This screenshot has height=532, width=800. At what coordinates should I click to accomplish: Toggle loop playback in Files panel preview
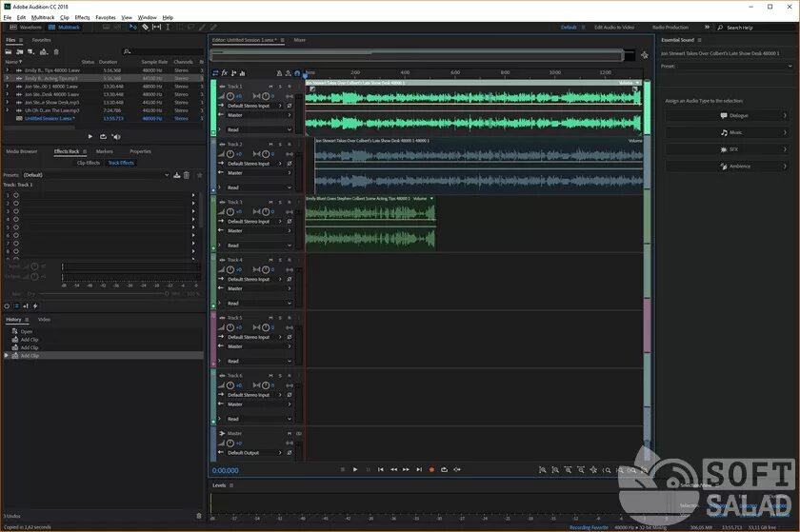[x=103, y=136]
